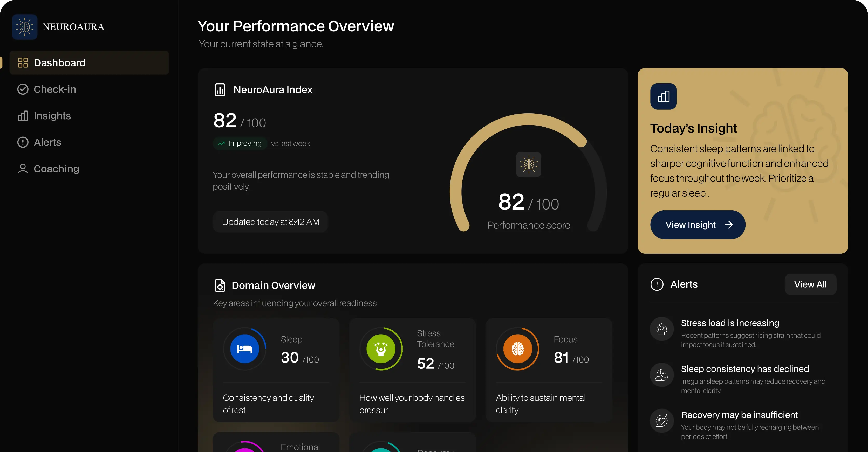868x452 pixels.
Task: Click the Domain Overview document icon
Action: coord(220,285)
